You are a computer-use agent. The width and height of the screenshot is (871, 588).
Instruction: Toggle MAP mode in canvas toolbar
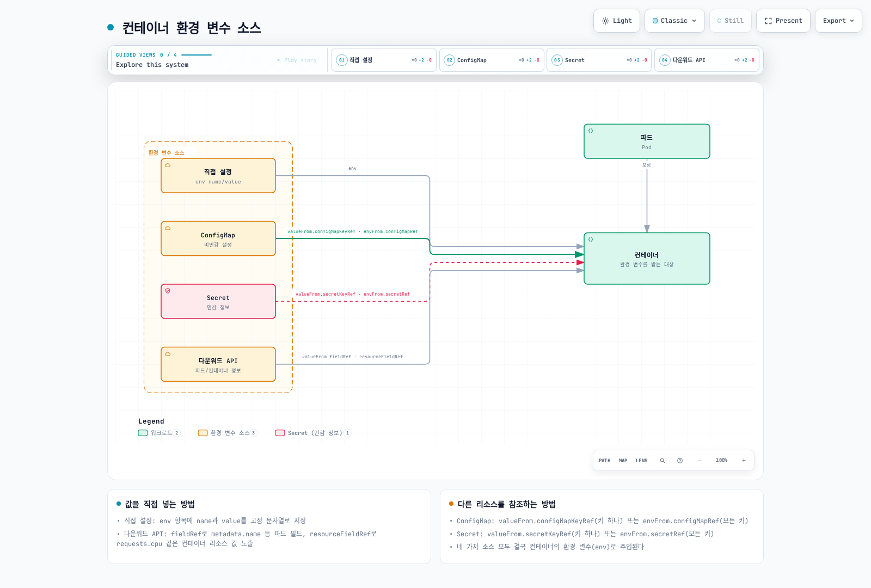click(623, 461)
